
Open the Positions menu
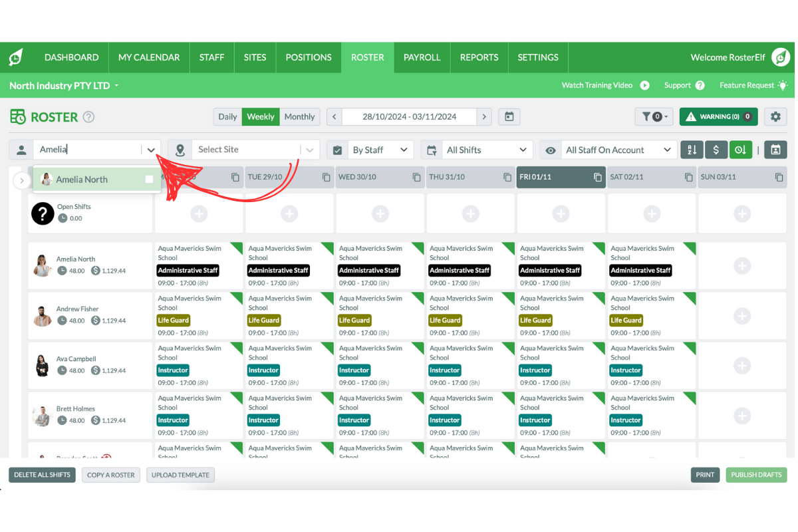point(309,57)
